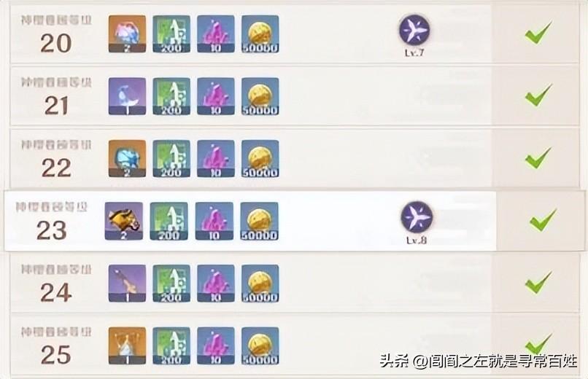Click the level 23 golden dragon item icon
This screenshot has width=588, height=379.
[x=124, y=221]
